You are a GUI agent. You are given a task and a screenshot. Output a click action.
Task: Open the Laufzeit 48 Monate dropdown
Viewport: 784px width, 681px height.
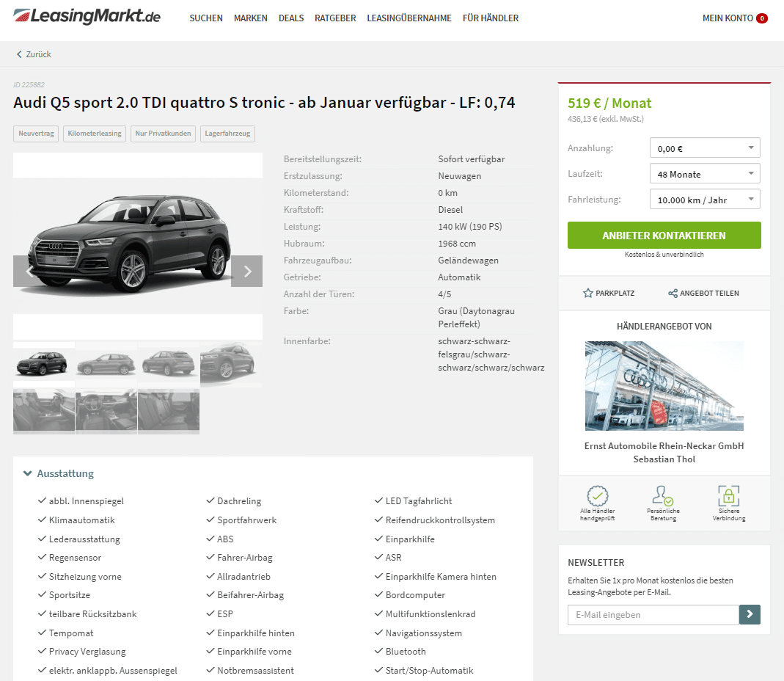coord(705,174)
